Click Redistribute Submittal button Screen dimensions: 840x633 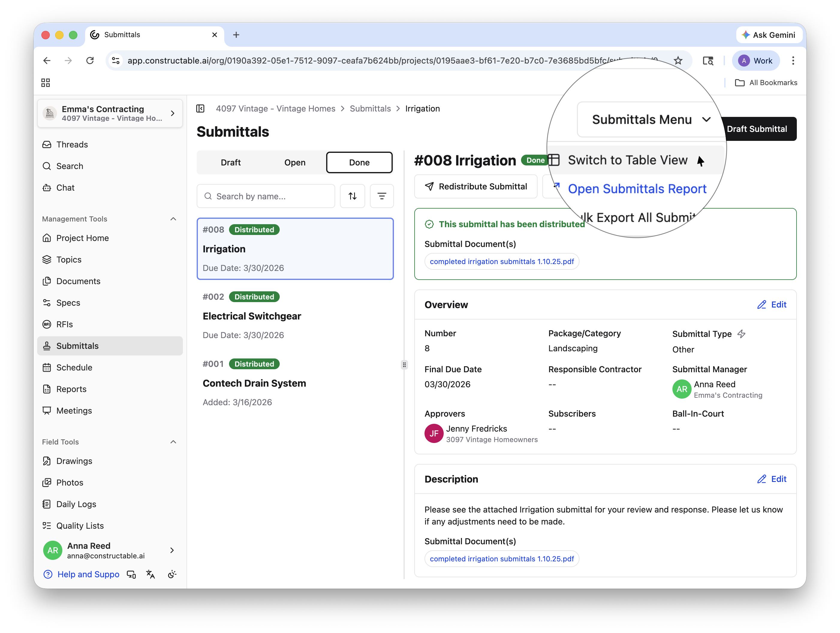pos(476,186)
